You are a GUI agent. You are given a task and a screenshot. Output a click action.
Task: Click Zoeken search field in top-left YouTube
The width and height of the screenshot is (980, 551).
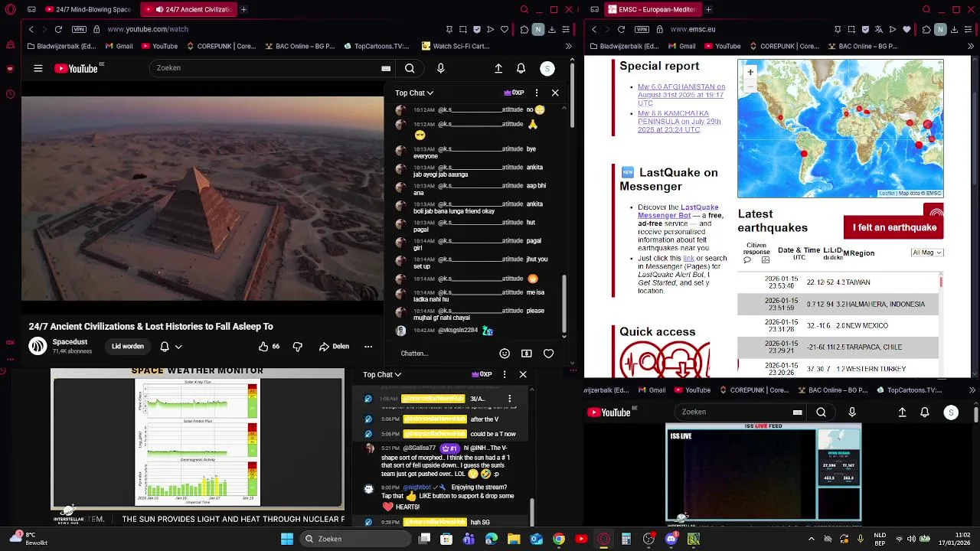pos(272,68)
